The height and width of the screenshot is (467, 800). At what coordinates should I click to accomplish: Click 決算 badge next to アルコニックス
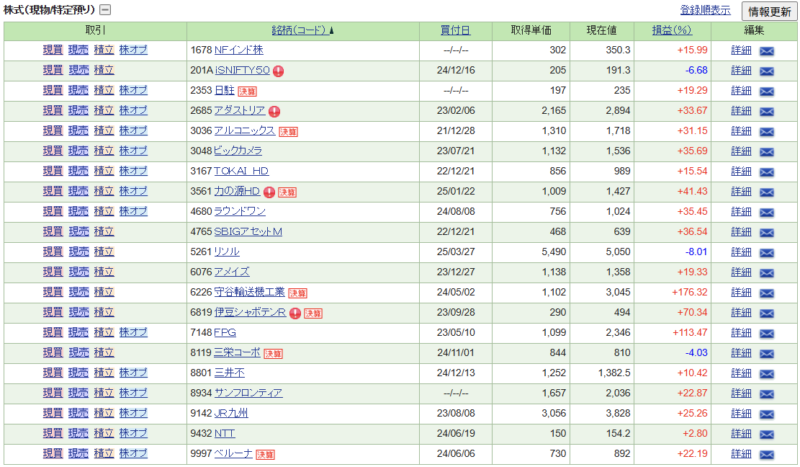[x=288, y=132]
